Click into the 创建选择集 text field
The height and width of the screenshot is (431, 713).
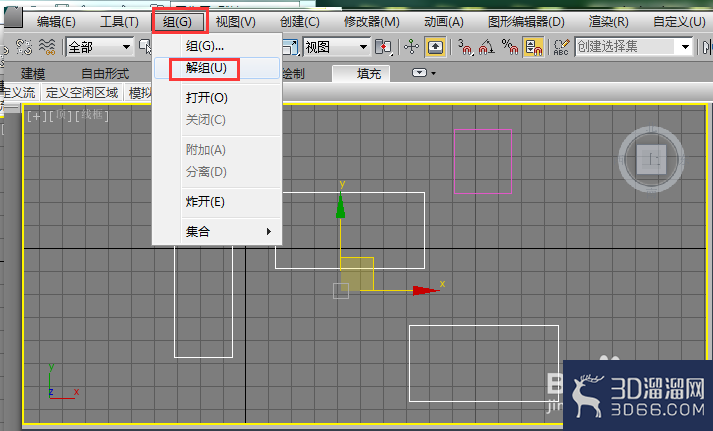[x=626, y=46]
